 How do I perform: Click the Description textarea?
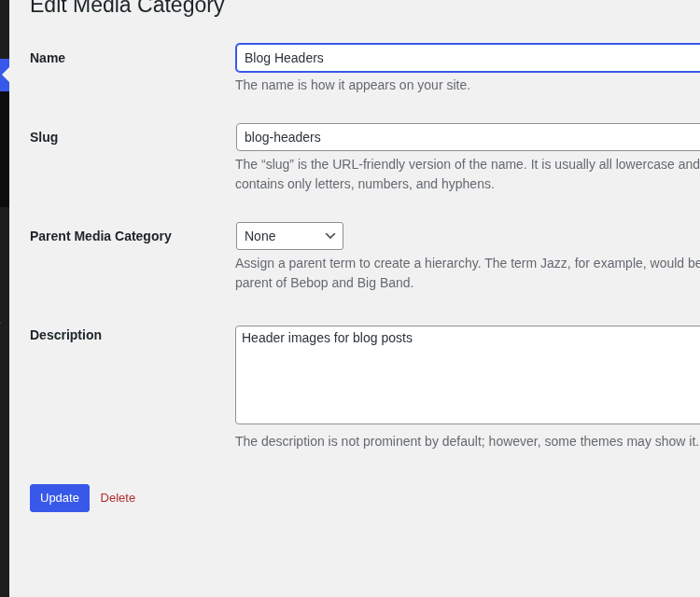point(468,375)
